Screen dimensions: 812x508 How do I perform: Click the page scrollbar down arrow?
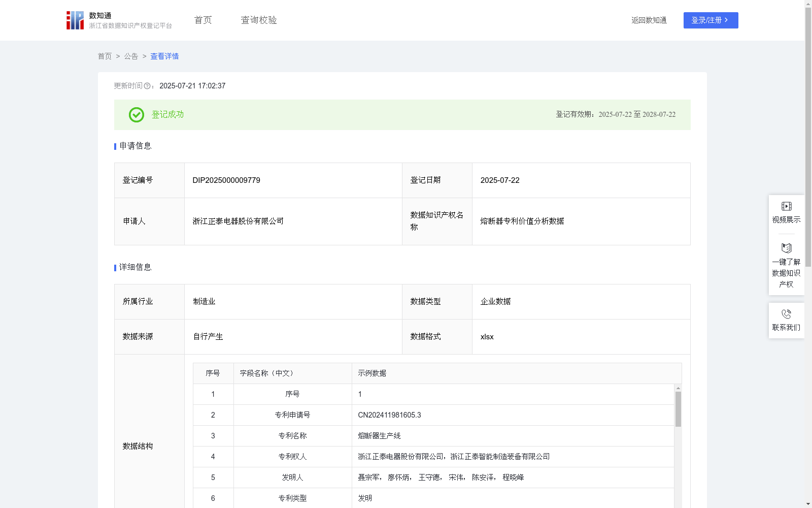click(x=808, y=504)
